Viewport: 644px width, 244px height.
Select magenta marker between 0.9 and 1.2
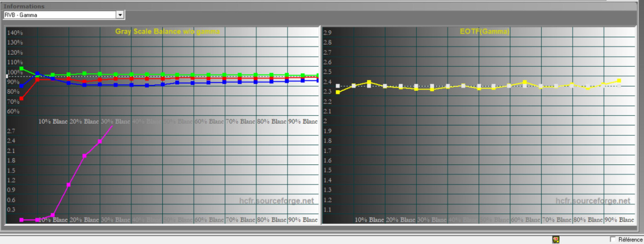tap(69, 185)
